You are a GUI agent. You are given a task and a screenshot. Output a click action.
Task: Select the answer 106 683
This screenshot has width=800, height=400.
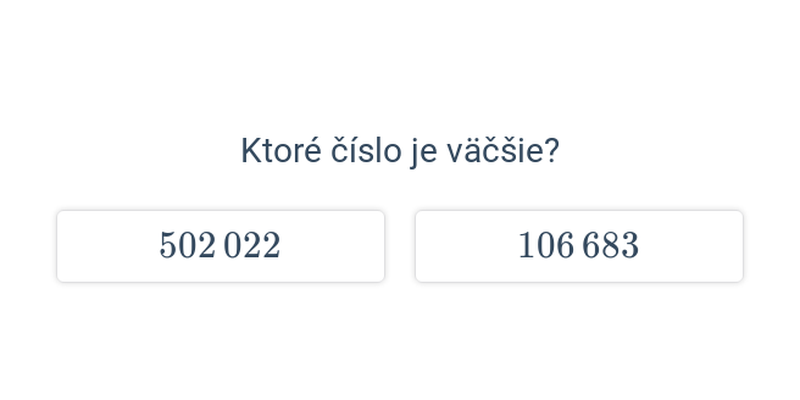(x=578, y=246)
